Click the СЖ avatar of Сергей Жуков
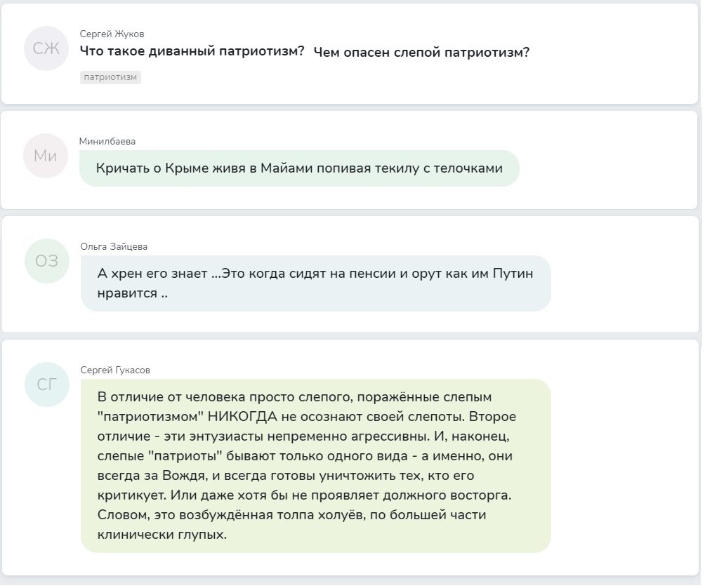The image size is (705, 588). pos(46,48)
